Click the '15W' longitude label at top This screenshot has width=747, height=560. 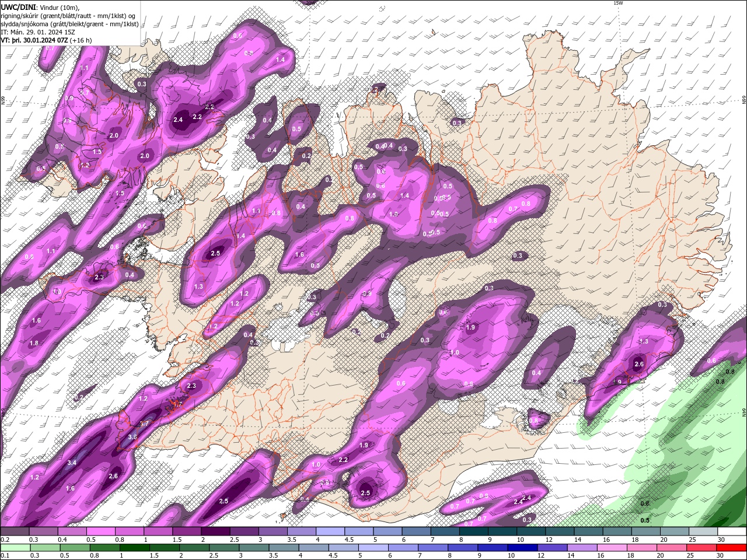(x=617, y=3)
